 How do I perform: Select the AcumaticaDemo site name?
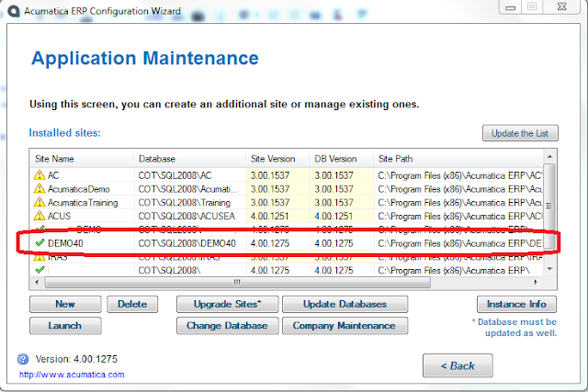coord(79,189)
